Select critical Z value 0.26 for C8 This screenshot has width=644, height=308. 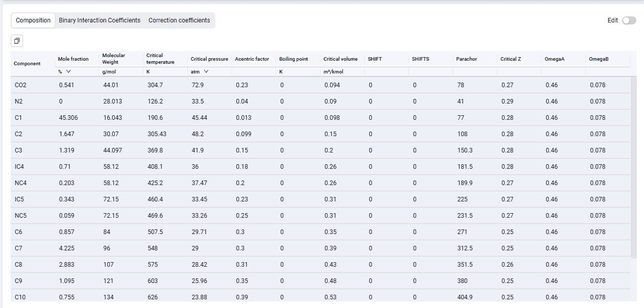507,265
